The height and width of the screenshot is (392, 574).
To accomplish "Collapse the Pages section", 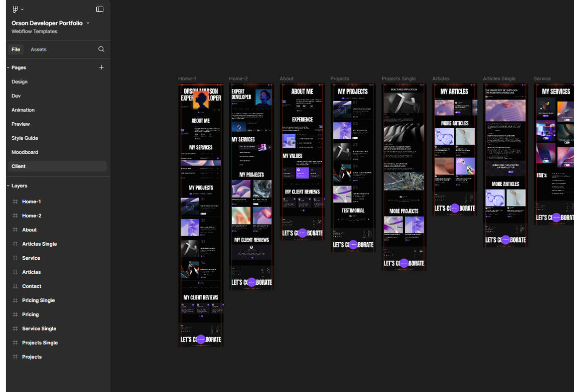I will (x=8, y=68).
